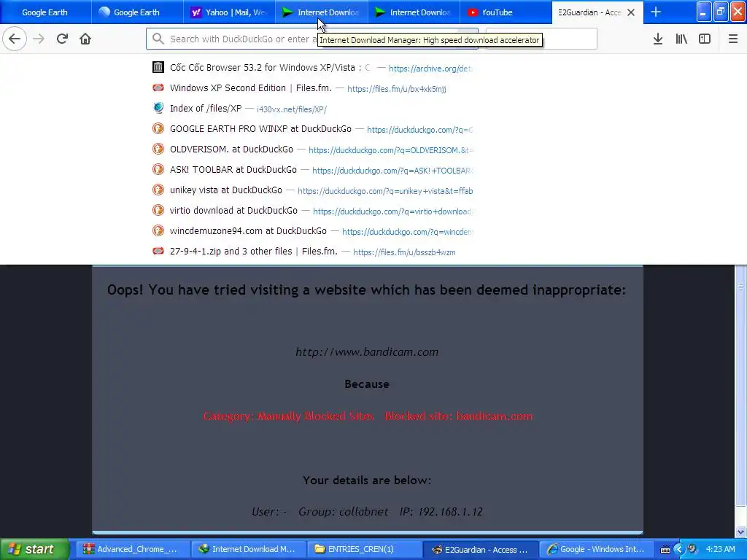Click the globe icon beside Index of /files/XP
The image size is (747, 560).
pyautogui.click(x=158, y=108)
